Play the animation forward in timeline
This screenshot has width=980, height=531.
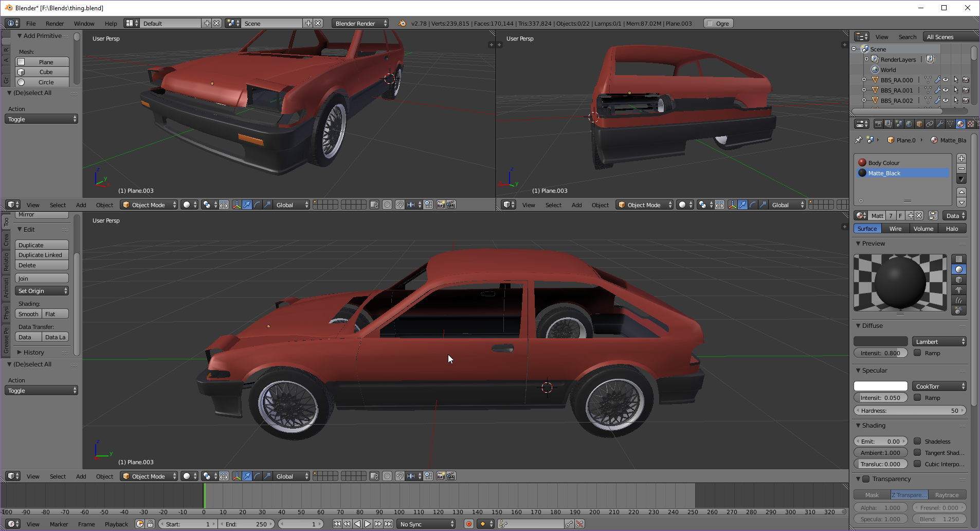click(x=368, y=524)
